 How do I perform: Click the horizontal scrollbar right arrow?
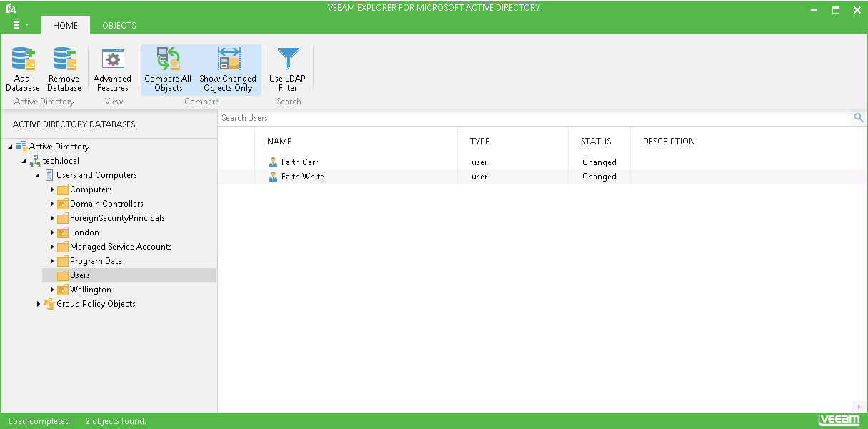point(859,406)
